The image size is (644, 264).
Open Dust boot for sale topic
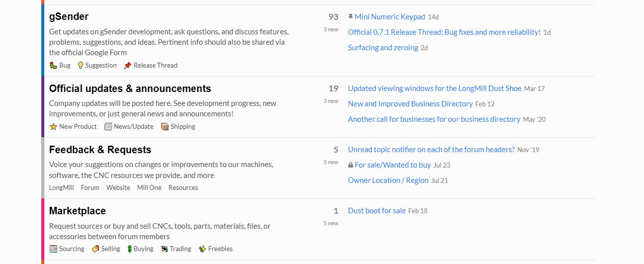click(x=377, y=211)
